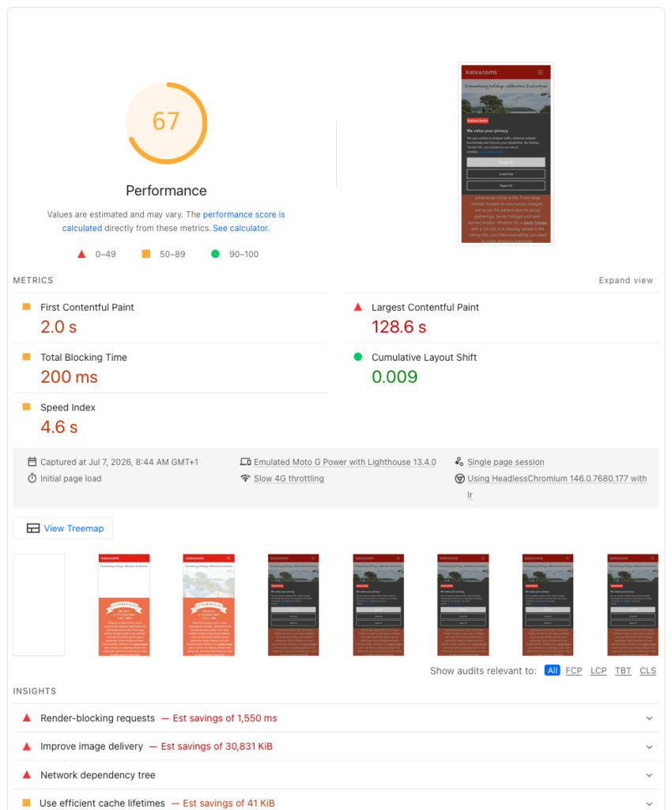Click the Largest Contentful Paint red triangle icon
Image resolution: width=672 pixels, height=810 pixels.
(x=357, y=306)
